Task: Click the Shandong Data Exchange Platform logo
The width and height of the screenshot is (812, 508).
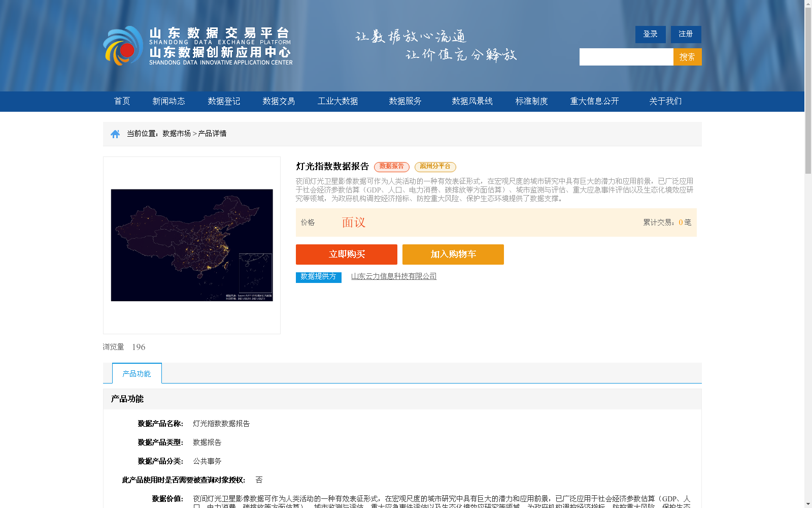Action: tap(198, 46)
